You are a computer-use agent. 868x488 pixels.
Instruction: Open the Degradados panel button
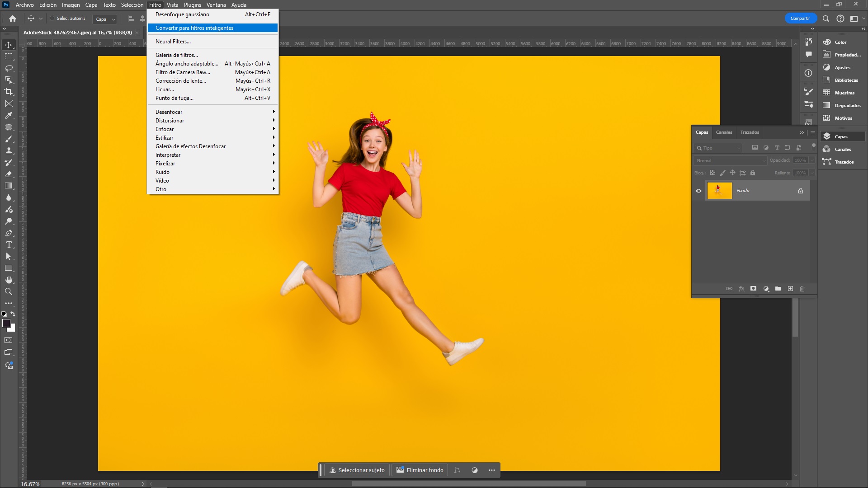point(842,105)
